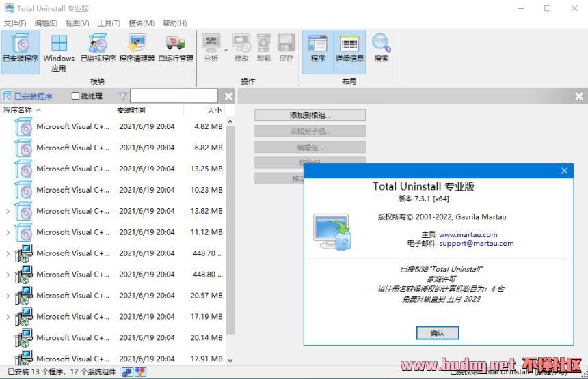This screenshot has height=379, width=588.
Task: Sort by 程序名称 column header
Action: click(x=56, y=110)
